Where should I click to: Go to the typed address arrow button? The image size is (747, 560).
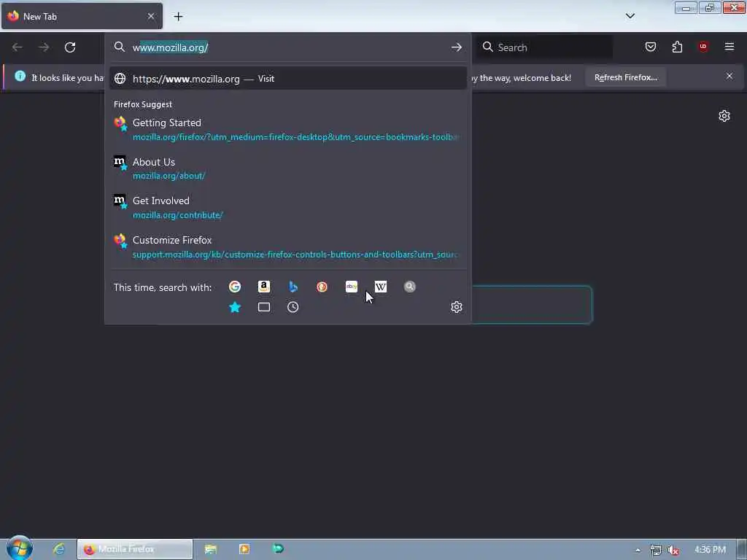pos(457,47)
